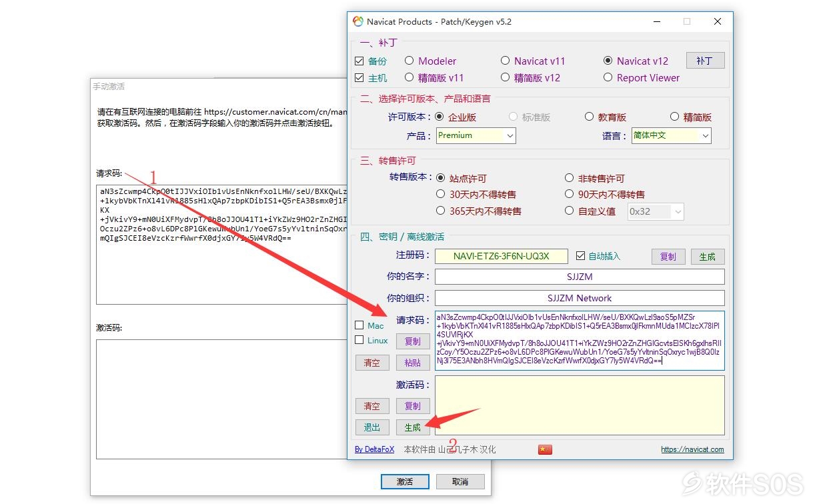Select the Report Viewer option
The height and width of the screenshot is (504, 815).
(x=608, y=77)
